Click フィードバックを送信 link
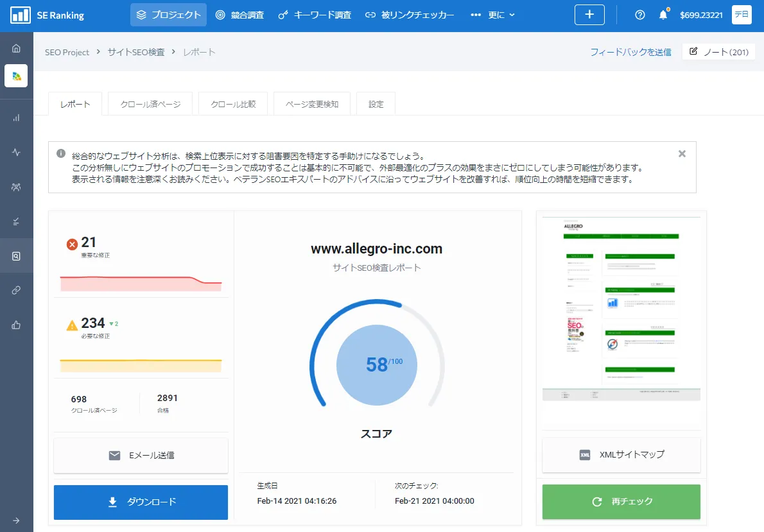 pos(630,52)
